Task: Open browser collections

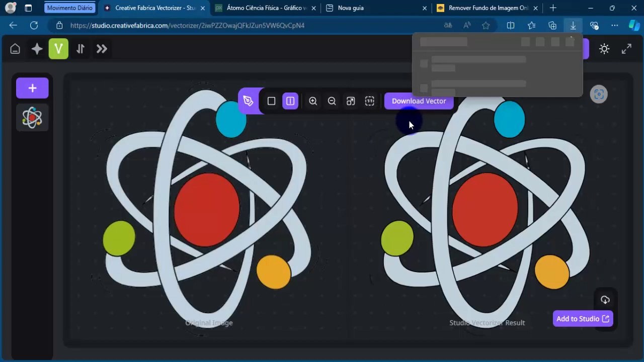Action: point(552,26)
